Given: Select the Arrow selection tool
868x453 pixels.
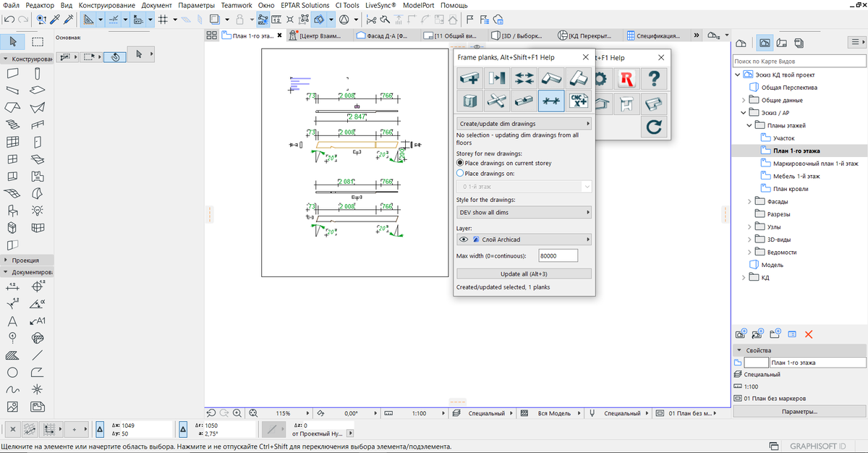Looking at the screenshot, I should [x=13, y=41].
